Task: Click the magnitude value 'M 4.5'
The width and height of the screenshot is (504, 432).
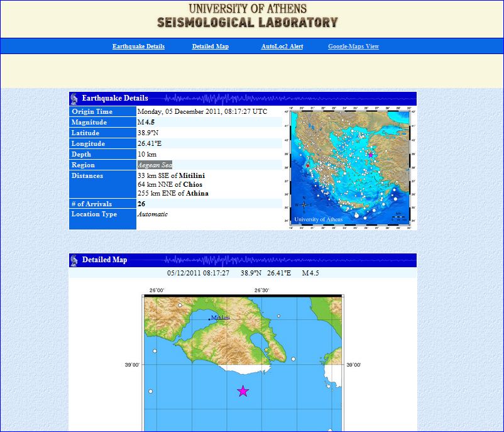Action: pos(146,122)
